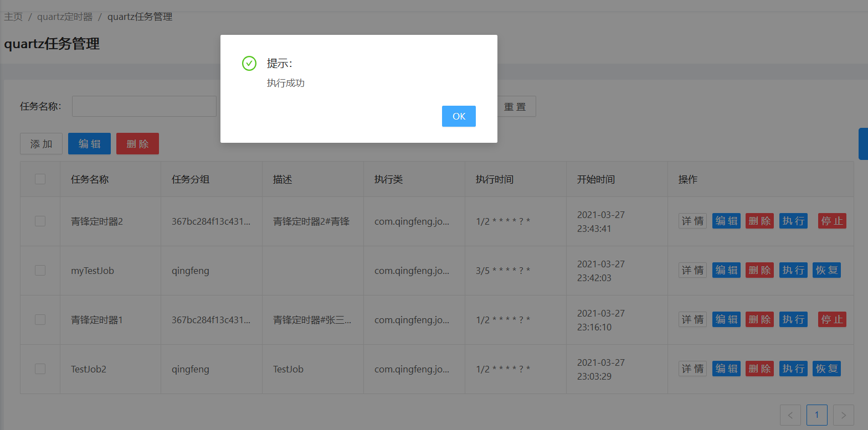The height and width of the screenshot is (430, 868).
Task: Open 详情 for 青锋定时器2
Action: tap(692, 221)
